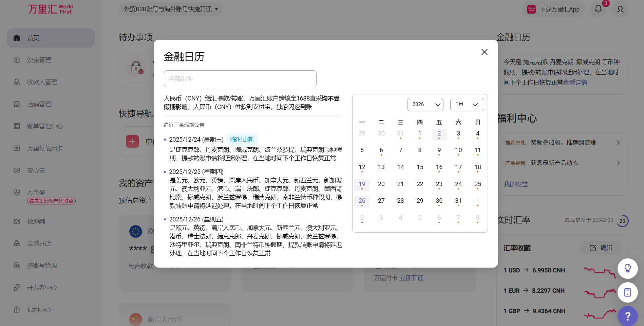Select 首页 in the sidebar menu
The image size is (644, 326).
click(33, 38)
